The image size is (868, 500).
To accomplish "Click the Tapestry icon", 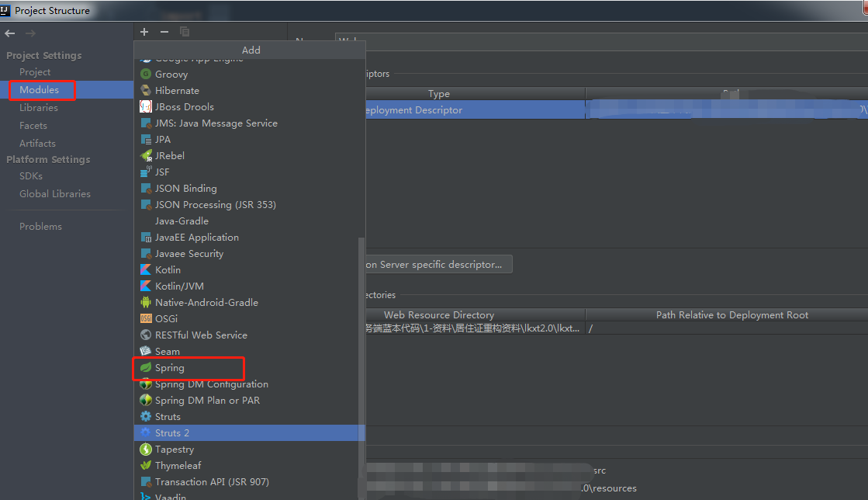I will click(x=146, y=449).
